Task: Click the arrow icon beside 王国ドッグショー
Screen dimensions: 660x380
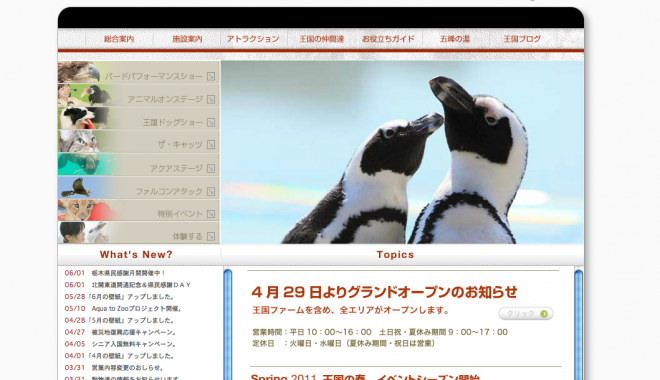Action: click(211, 122)
